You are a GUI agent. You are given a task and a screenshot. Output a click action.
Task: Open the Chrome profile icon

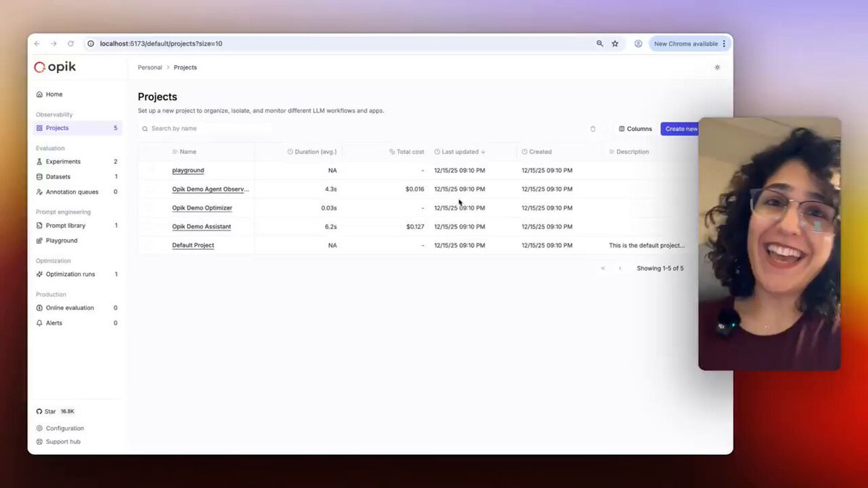[x=638, y=43]
